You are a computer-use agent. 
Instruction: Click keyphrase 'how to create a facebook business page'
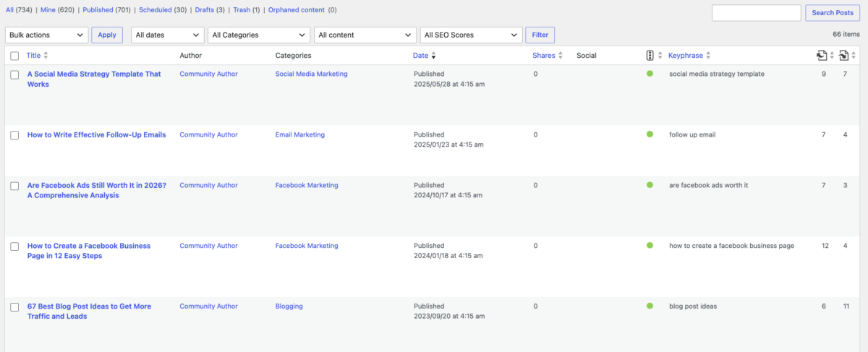coord(731,246)
